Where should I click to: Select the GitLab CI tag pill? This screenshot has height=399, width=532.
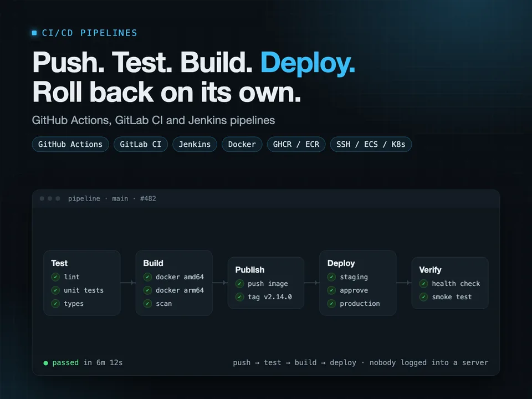140,144
